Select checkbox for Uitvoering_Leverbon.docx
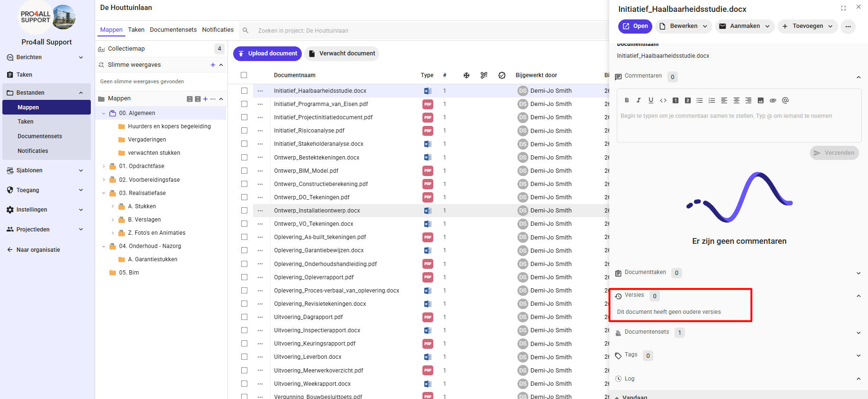868x399 pixels. point(244,357)
